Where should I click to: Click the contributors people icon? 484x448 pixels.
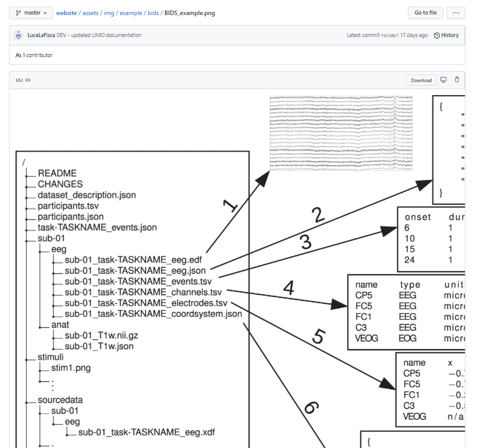click(x=18, y=56)
